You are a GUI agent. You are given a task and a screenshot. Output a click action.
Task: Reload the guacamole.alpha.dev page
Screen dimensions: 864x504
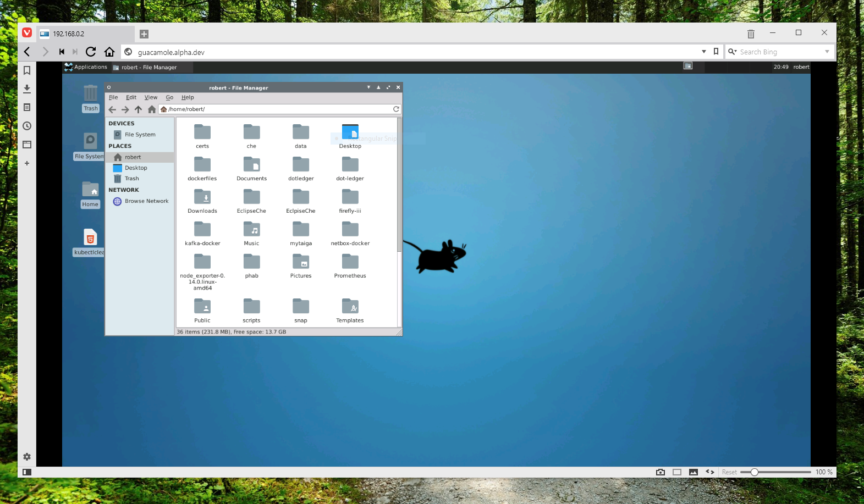point(91,52)
